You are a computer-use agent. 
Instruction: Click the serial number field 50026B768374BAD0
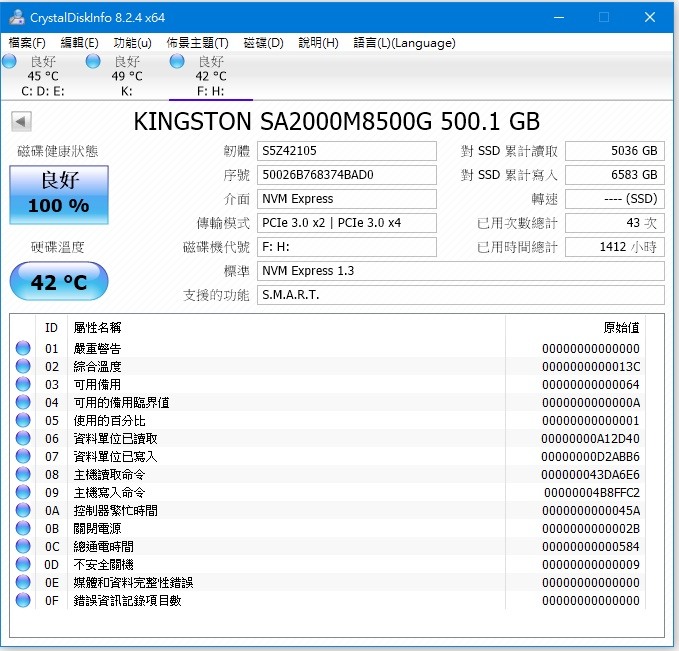(347, 175)
